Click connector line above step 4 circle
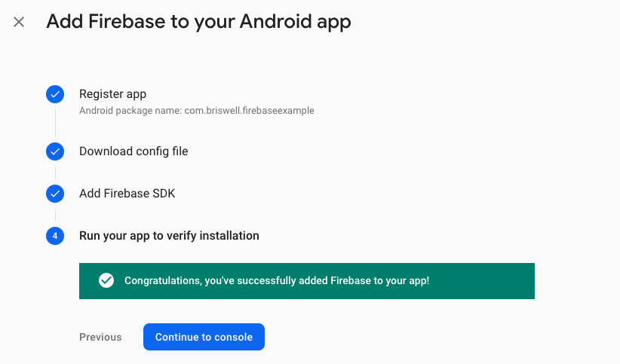This screenshot has height=364, width=620. coord(55,215)
